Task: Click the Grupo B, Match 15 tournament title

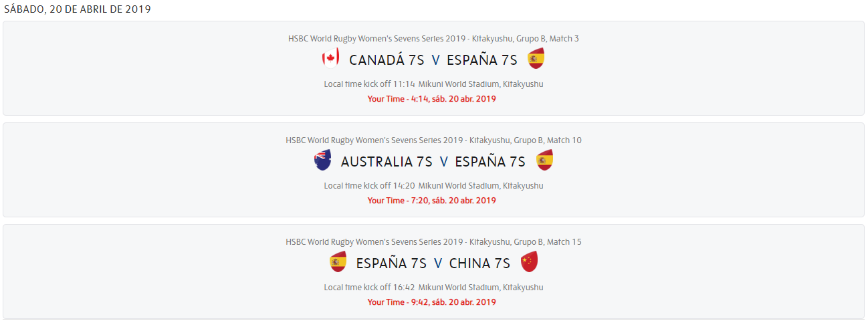Action: [x=433, y=242]
